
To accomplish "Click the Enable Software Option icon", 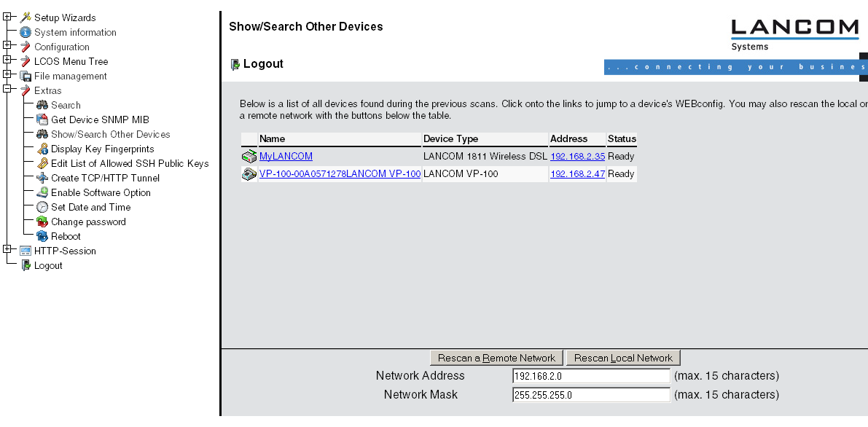I will 42,192.
